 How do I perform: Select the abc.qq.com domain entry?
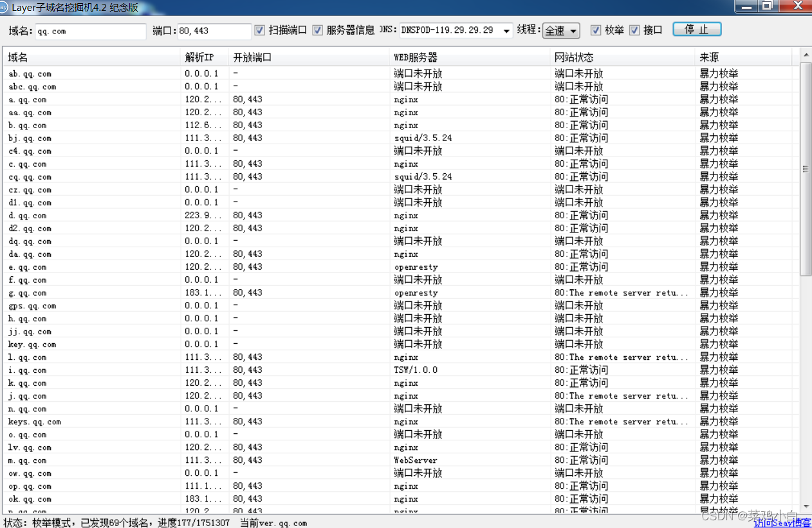click(32, 87)
